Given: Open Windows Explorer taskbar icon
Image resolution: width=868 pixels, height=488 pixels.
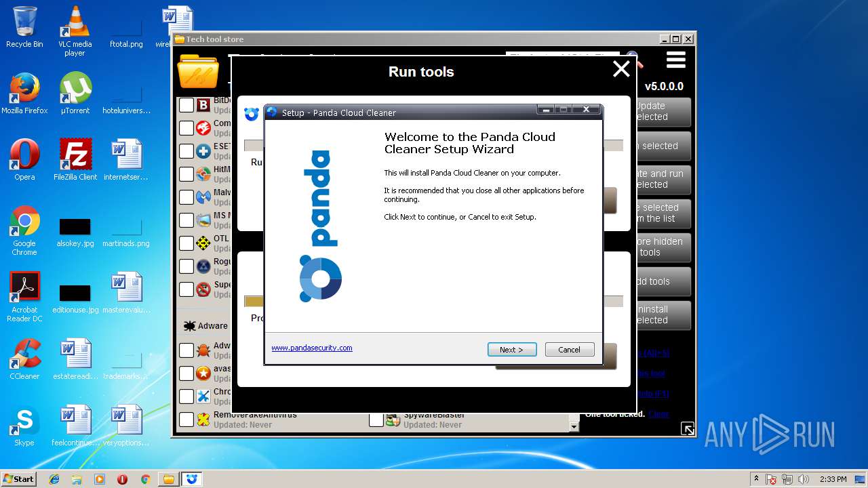Looking at the screenshot, I should pyautogui.click(x=77, y=479).
